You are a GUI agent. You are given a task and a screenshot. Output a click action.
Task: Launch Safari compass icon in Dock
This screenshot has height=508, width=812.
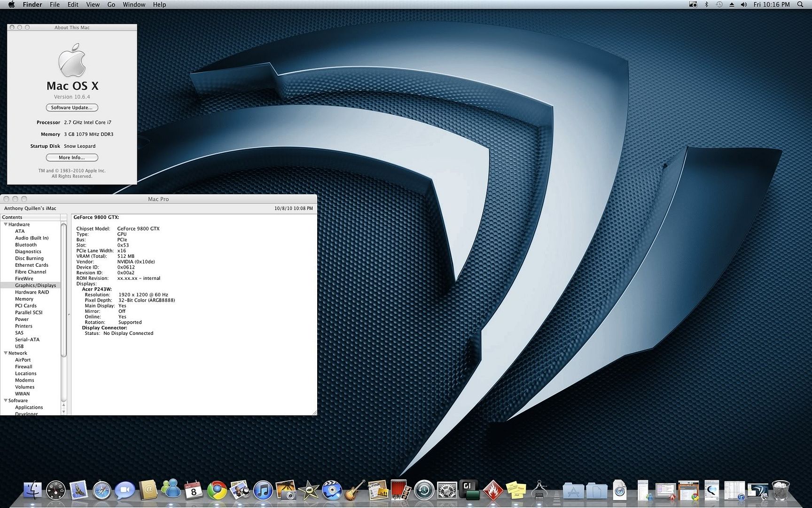[x=101, y=491]
